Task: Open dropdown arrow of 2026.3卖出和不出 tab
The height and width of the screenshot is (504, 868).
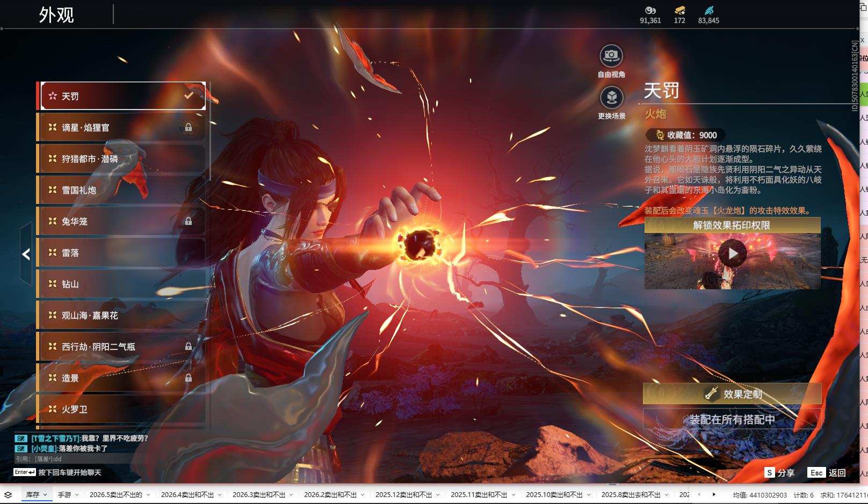Action: tap(291, 495)
